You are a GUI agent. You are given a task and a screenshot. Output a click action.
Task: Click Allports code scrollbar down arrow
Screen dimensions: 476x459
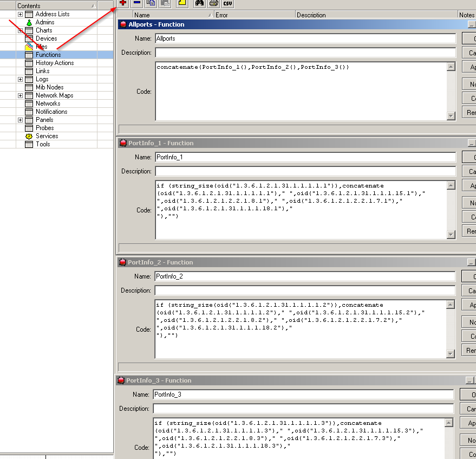point(451,116)
